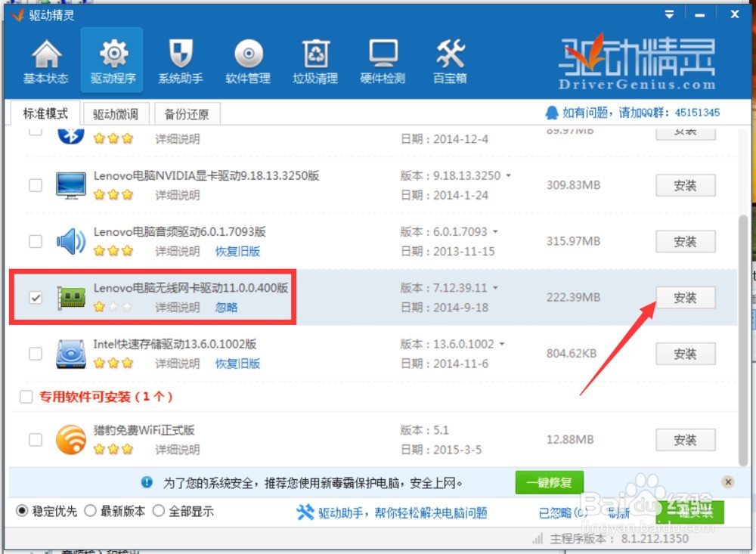Screen dimensions: 756x554
Task: Click the green 一键修复 repair button
Action: point(550,482)
